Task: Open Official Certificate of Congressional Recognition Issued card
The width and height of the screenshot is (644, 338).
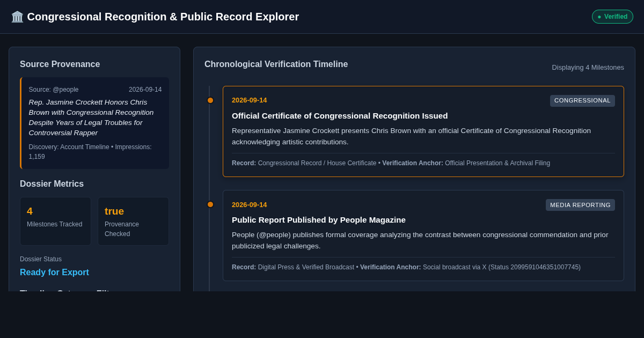Action: pos(423,131)
